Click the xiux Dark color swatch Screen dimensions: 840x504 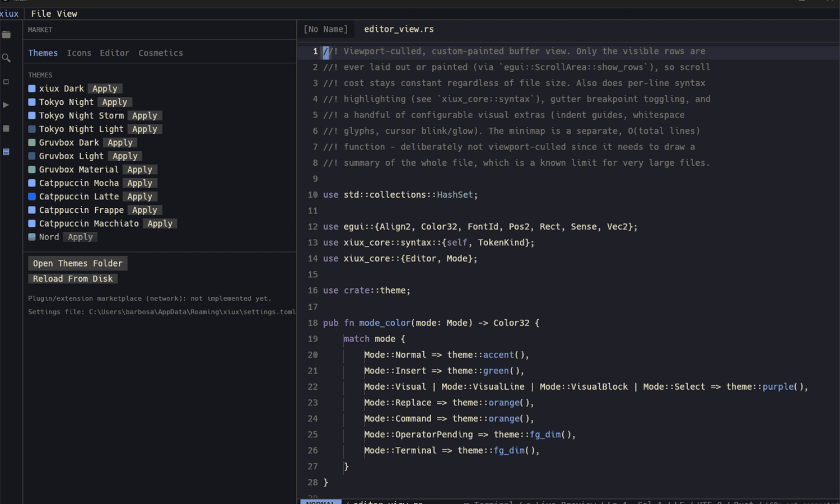click(x=32, y=88)
